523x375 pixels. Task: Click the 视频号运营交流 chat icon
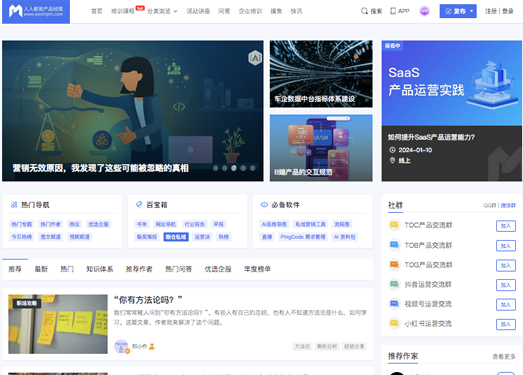point(394,304)
